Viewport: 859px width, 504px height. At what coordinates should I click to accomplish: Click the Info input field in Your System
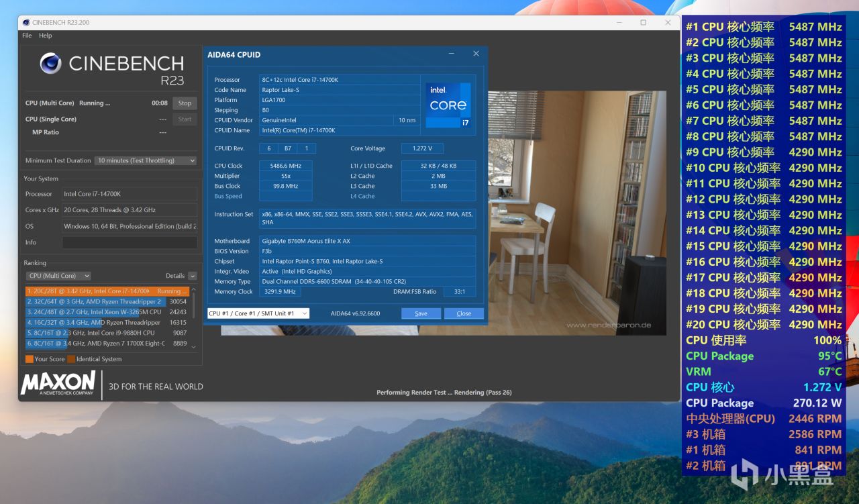tap(130, 242)
